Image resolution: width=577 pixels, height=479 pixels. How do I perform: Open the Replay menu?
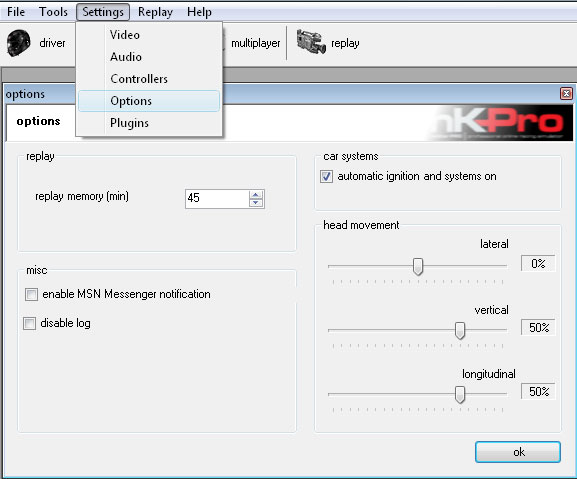point(155,12)
